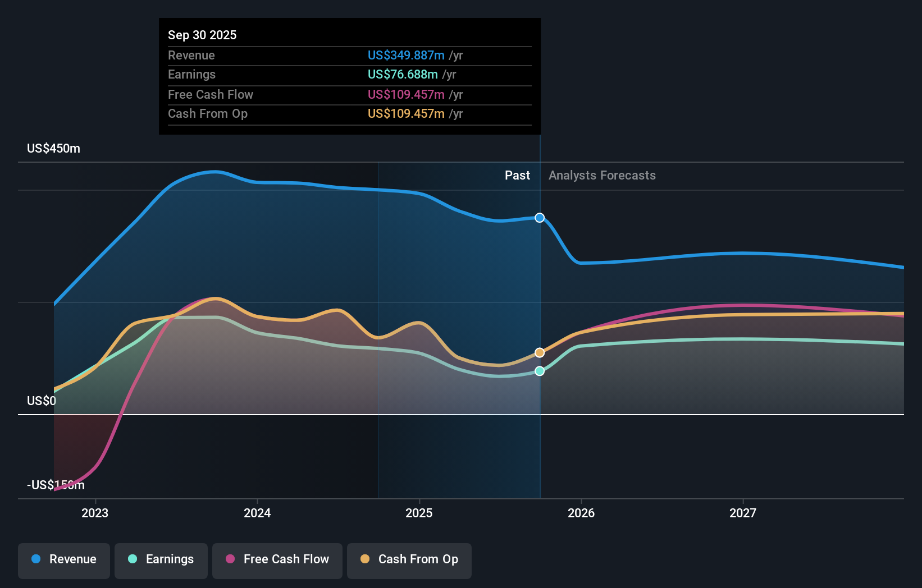
Task: Click the blue Revenue data point marker
Action: 540,218
